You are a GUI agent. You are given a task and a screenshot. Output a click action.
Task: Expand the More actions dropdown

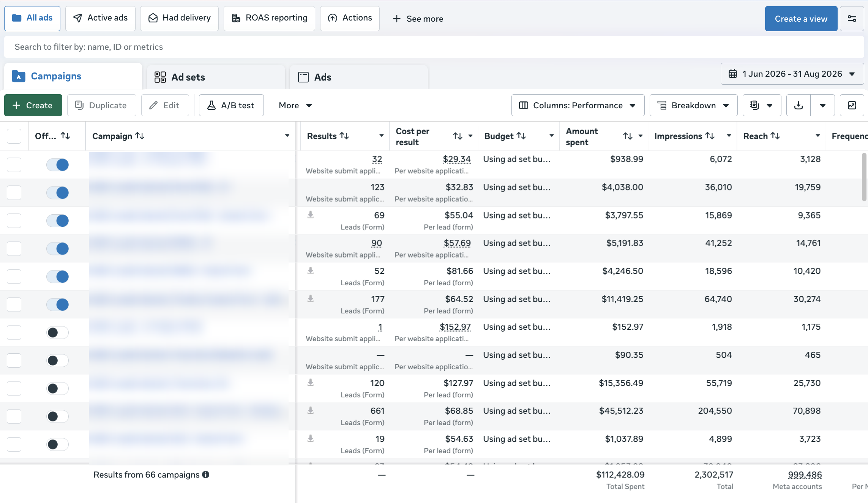[x=295, y=105]
